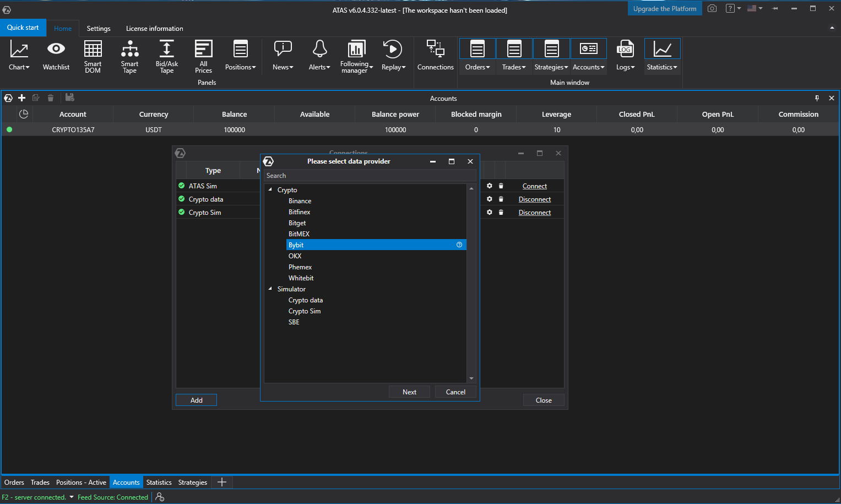Open the feed source dropdown arrow in status bar
Screen dimensions: 841x504
pyautogui.click(x=71, y=497)
